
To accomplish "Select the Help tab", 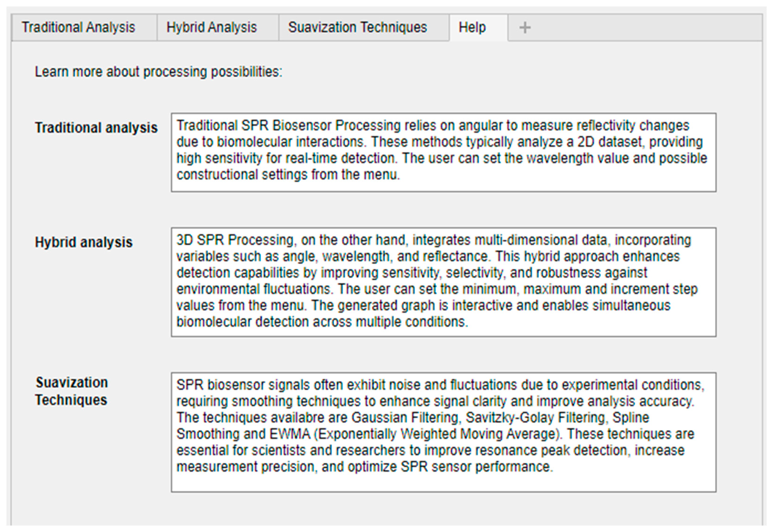I will (x=472, y=27).
